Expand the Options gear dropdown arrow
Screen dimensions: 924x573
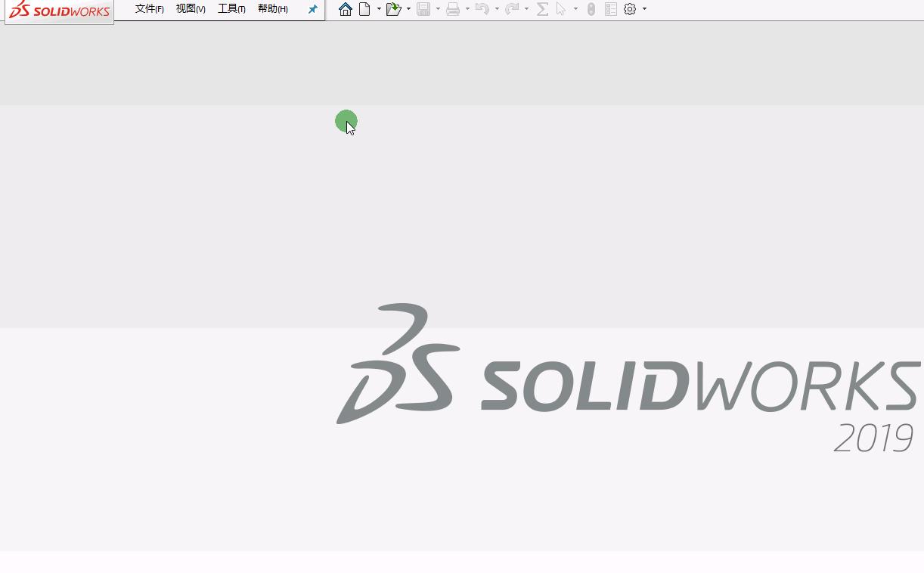644,9
